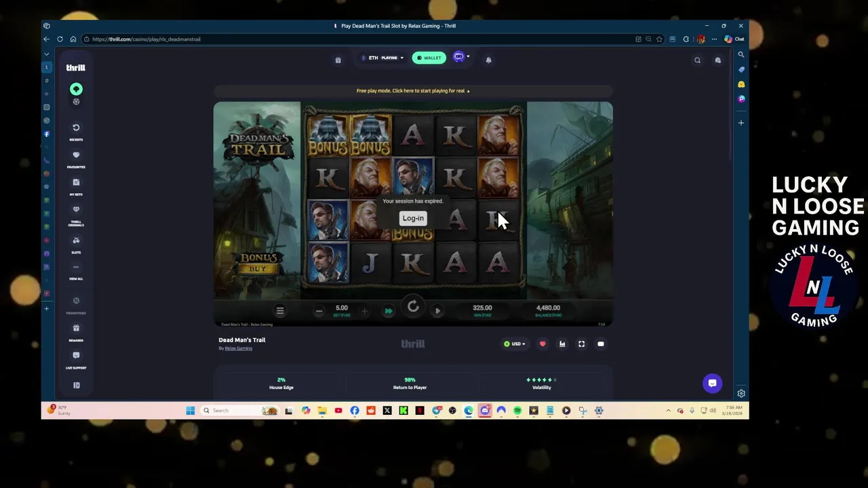This screenshot has width=868, height=488.
Task: Enter fullscreen mode for the game
Action: (x=581, y=344)
